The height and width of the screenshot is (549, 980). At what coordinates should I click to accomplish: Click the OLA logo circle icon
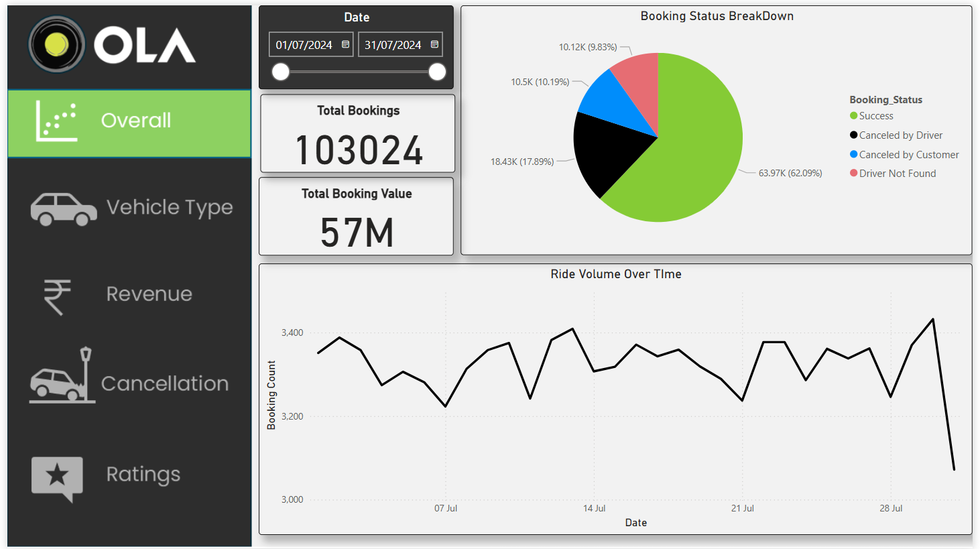pos(57,45)
